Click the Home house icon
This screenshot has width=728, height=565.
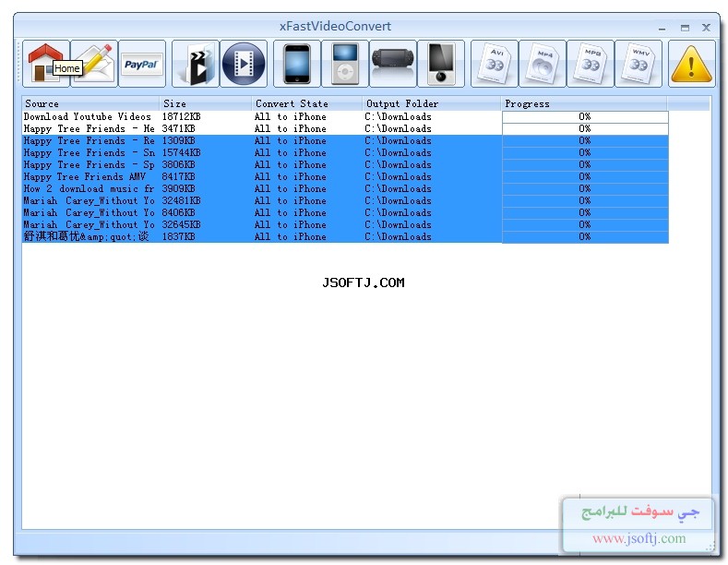click(46, 63)
